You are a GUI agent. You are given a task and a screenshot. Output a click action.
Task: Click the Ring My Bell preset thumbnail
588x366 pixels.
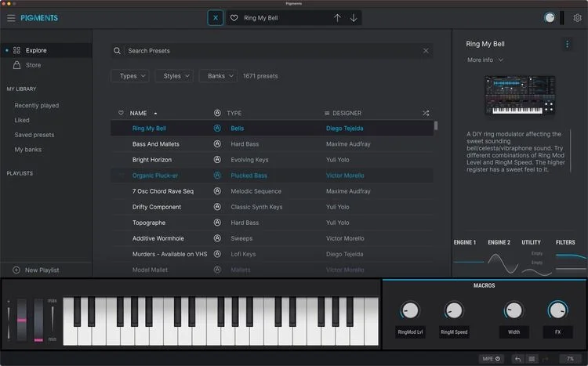(520, 96)
